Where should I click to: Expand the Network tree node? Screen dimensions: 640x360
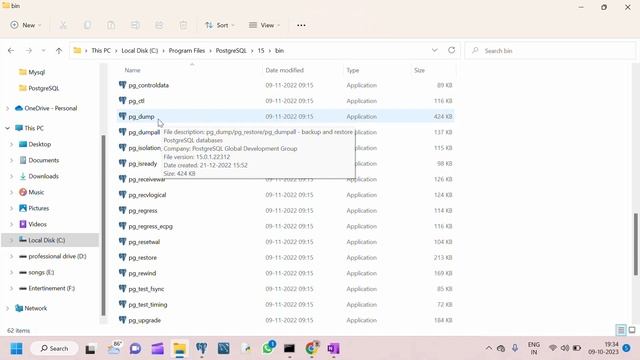tap(7, 309)
